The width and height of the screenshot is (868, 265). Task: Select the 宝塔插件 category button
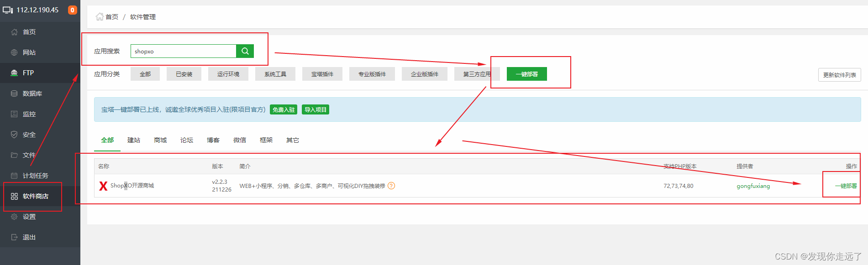point(322,74)
